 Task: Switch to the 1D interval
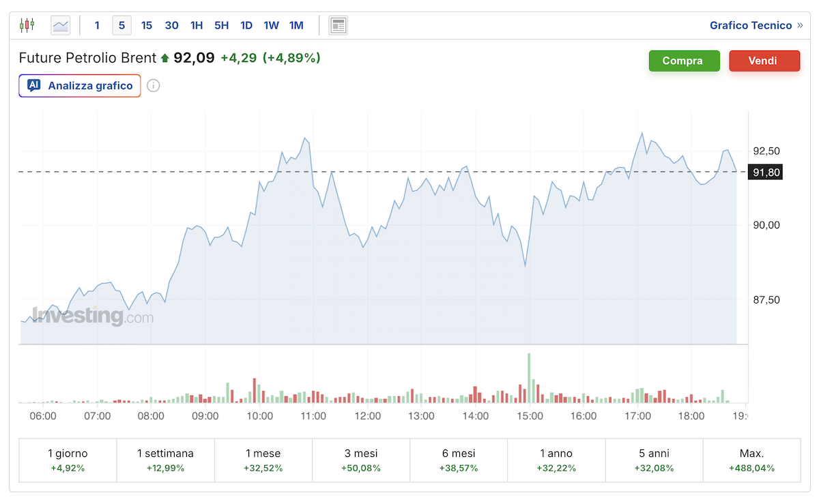(246, 25)
